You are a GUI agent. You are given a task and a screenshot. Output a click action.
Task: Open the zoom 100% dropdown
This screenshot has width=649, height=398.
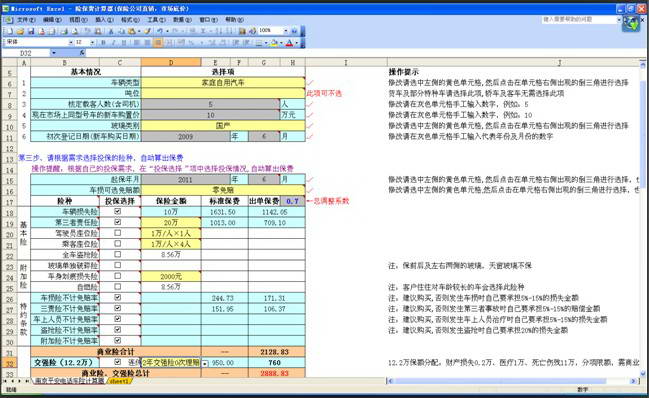pyautogui.click(x=286, y=31)
